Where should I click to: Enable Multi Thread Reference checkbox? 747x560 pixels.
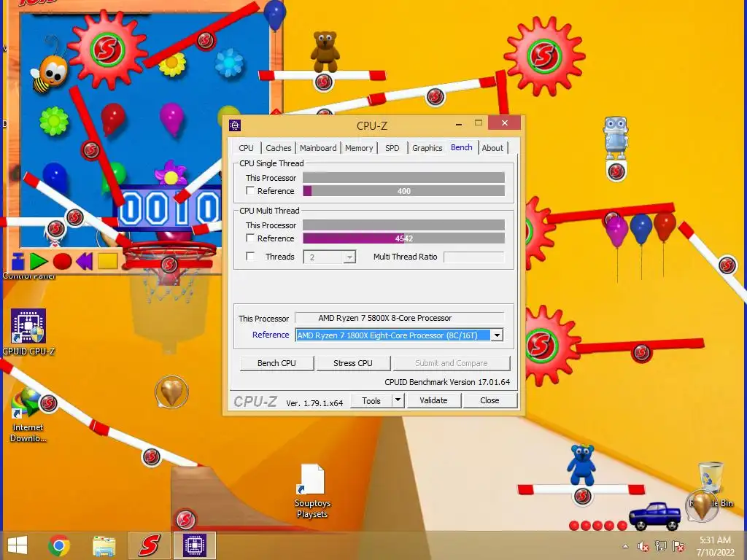coord(250,238)
